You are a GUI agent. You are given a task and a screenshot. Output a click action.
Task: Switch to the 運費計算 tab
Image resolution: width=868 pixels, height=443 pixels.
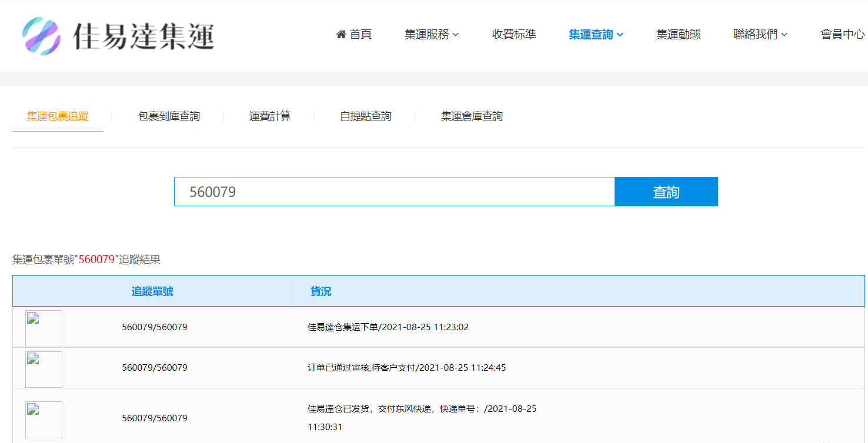270,116
